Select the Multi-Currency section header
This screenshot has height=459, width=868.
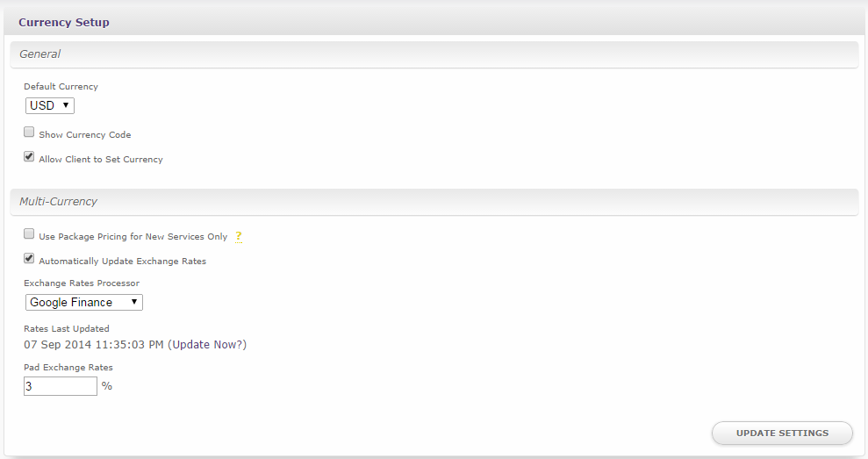coord(434,202)
